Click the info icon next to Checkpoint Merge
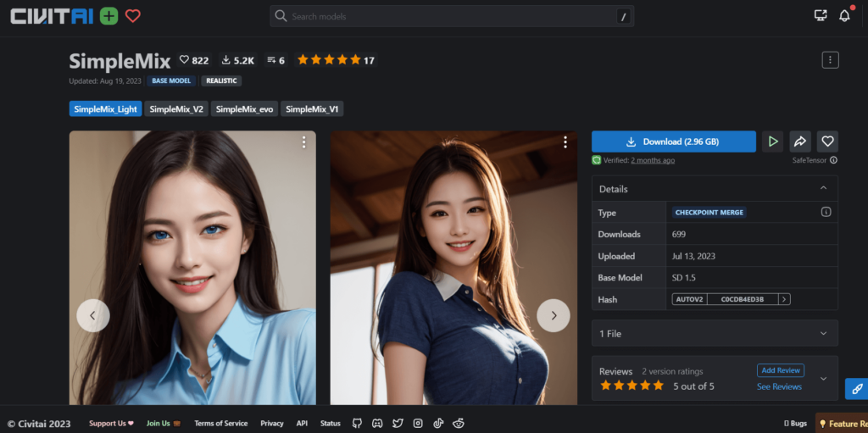868x433 pixels. [x=826, y=212]
